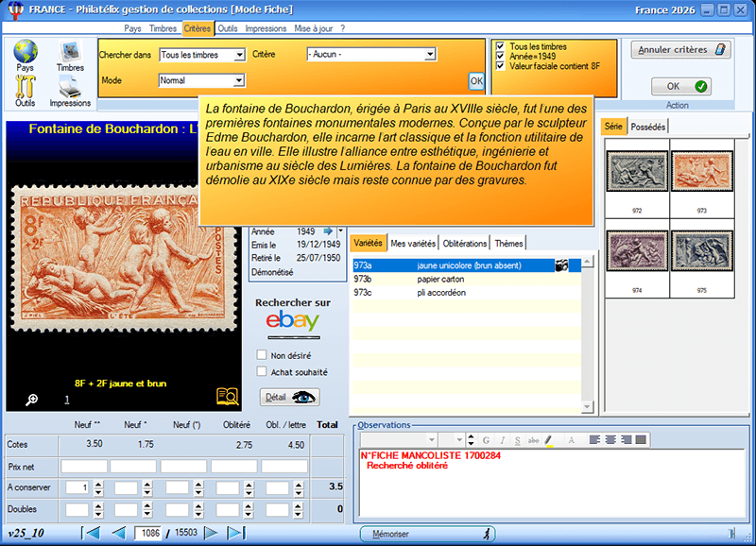The image size is (756, 546).
Task: Open the Mode dropdown
Action: click(x=239, y=80)
